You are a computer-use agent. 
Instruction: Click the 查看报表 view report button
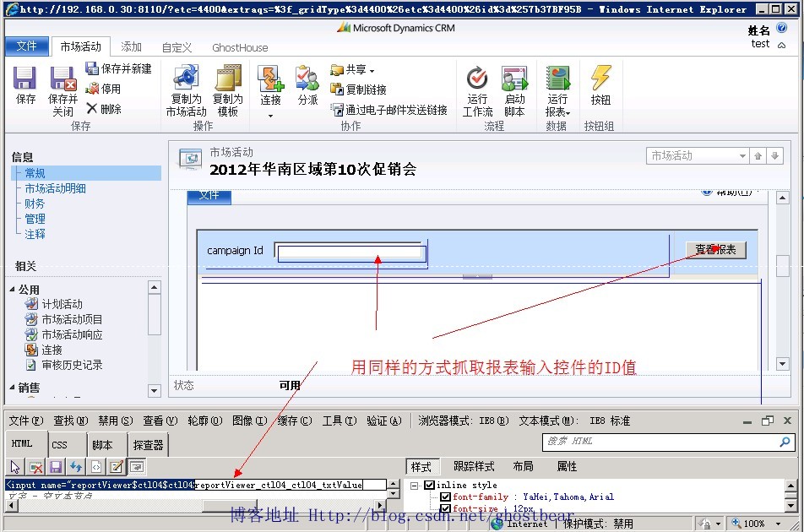pos(716,250)
